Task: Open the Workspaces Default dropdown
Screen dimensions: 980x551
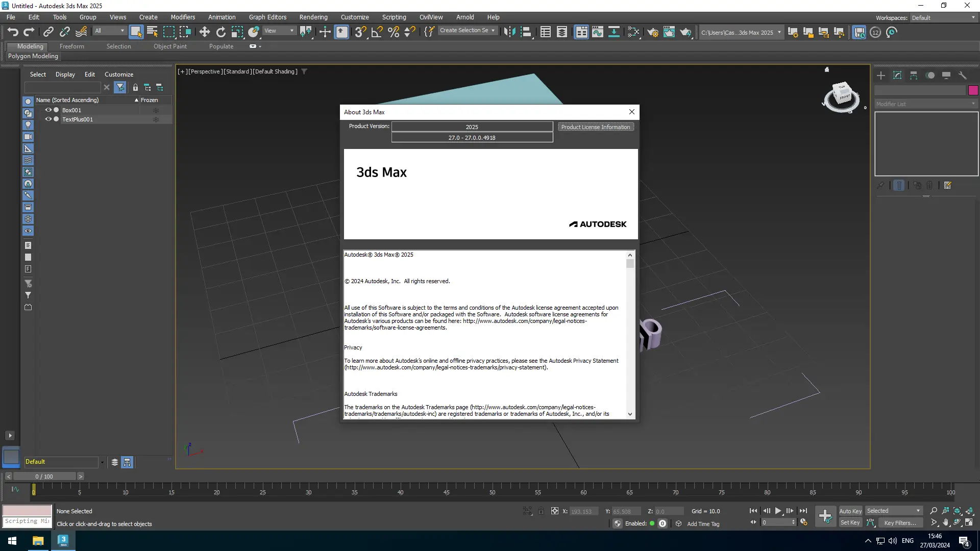Action: (x=943, y=17)
